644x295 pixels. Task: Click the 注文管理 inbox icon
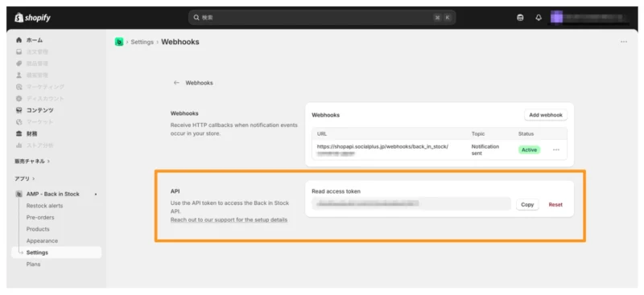[x=19, y=51]
